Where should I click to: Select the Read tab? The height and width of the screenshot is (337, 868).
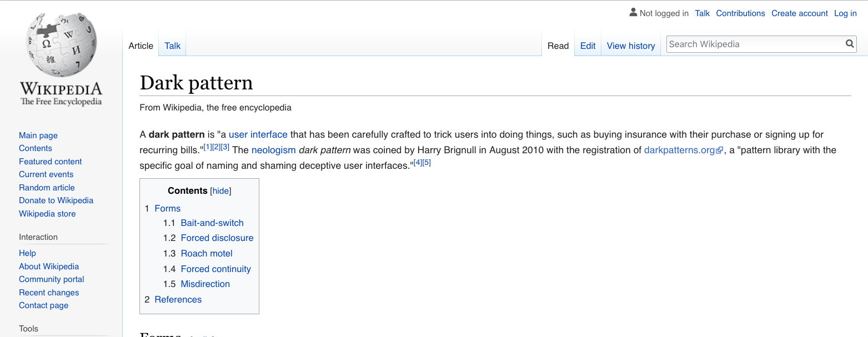point(558,46)
